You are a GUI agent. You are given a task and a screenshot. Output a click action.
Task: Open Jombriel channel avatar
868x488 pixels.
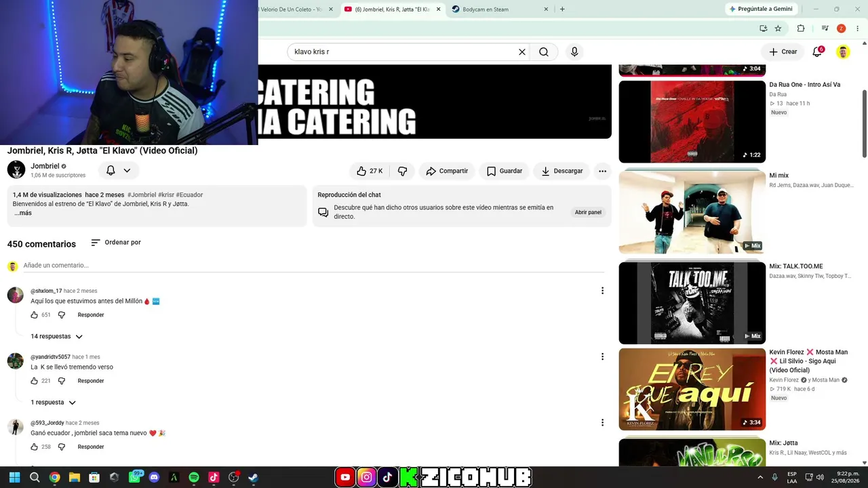click(x=16, y=169)
